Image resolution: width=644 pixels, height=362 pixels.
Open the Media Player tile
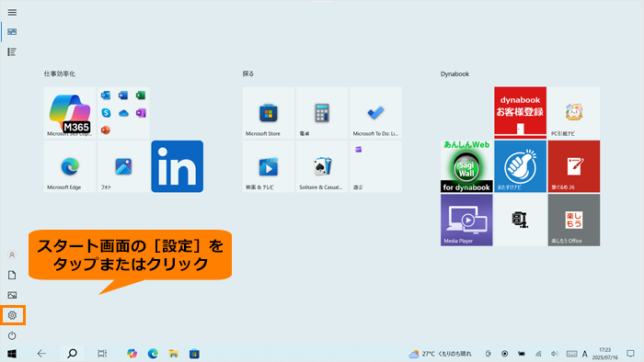[466, 221]
